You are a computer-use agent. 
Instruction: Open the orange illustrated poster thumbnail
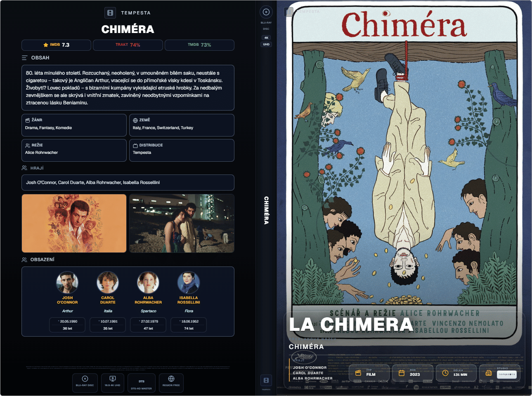tap(74, 223)
